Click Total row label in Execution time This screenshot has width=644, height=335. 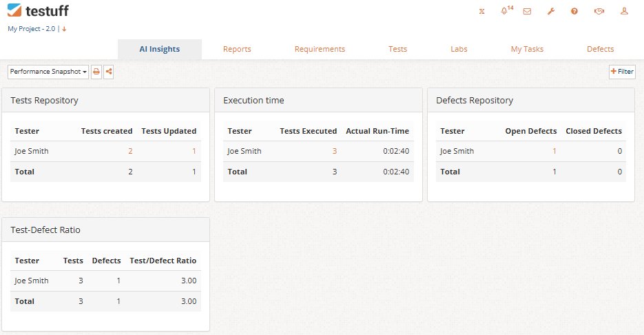(x=238, y=172)
